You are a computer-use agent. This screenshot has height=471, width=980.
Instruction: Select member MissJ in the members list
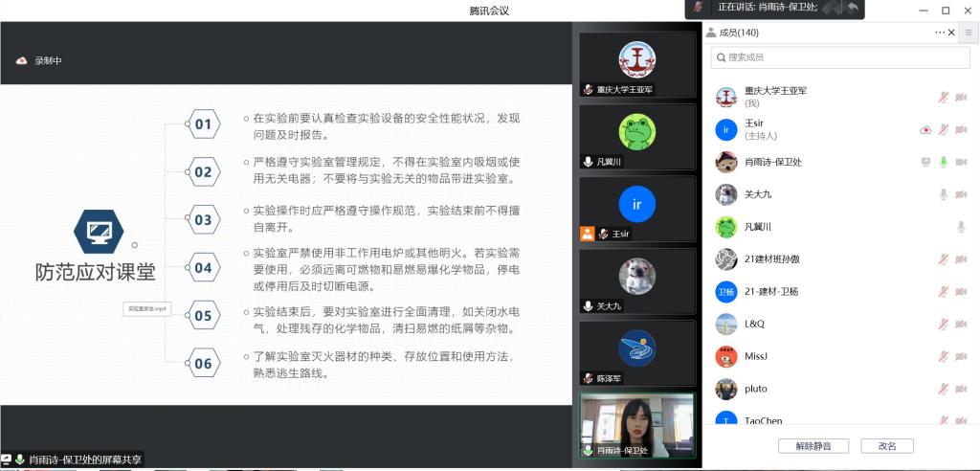pos(756,356)
